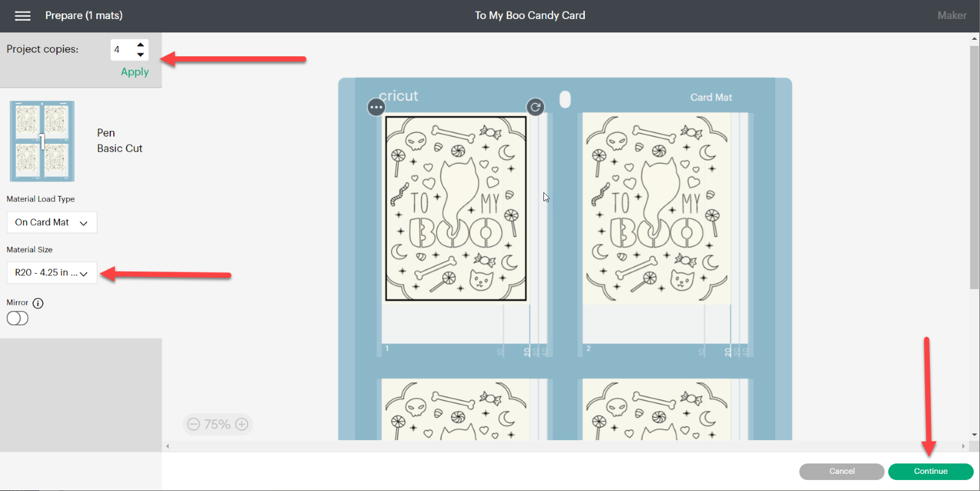This screenshot has width=980, height=491.
Task: Toggle the Mirror switch
Action: tap(17, 318)
